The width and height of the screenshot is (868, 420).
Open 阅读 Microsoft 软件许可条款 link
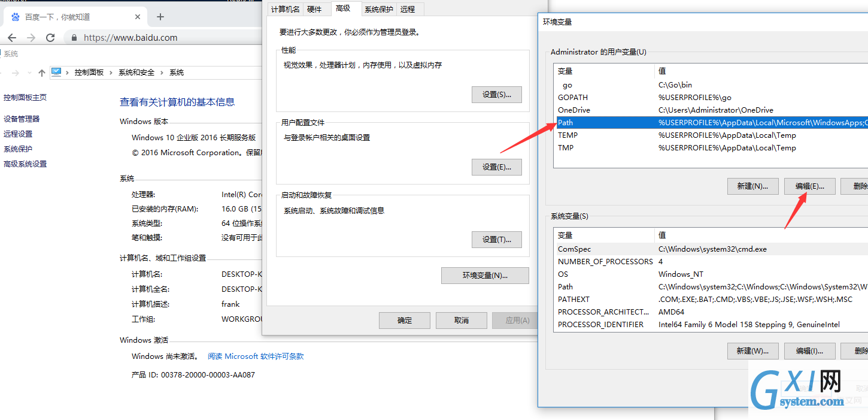pyautogui.click(x=256, y=356)
